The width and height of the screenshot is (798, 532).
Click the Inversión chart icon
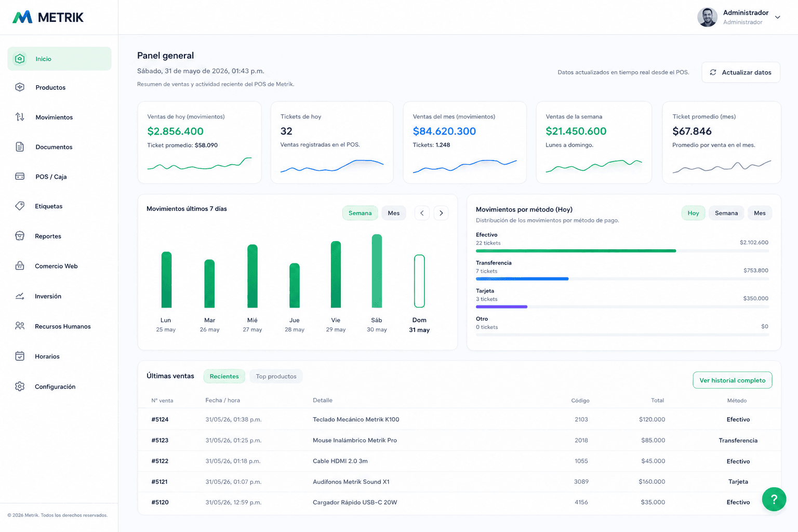(x=20, y=296)
